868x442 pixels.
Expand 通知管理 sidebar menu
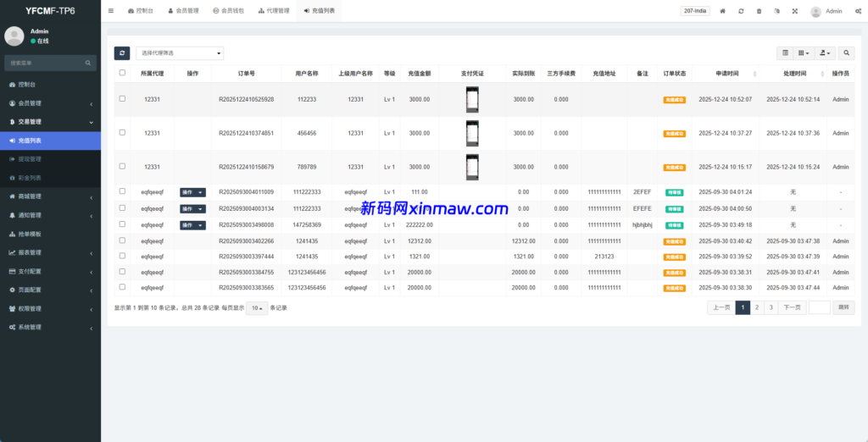click(x=50, y=215)
